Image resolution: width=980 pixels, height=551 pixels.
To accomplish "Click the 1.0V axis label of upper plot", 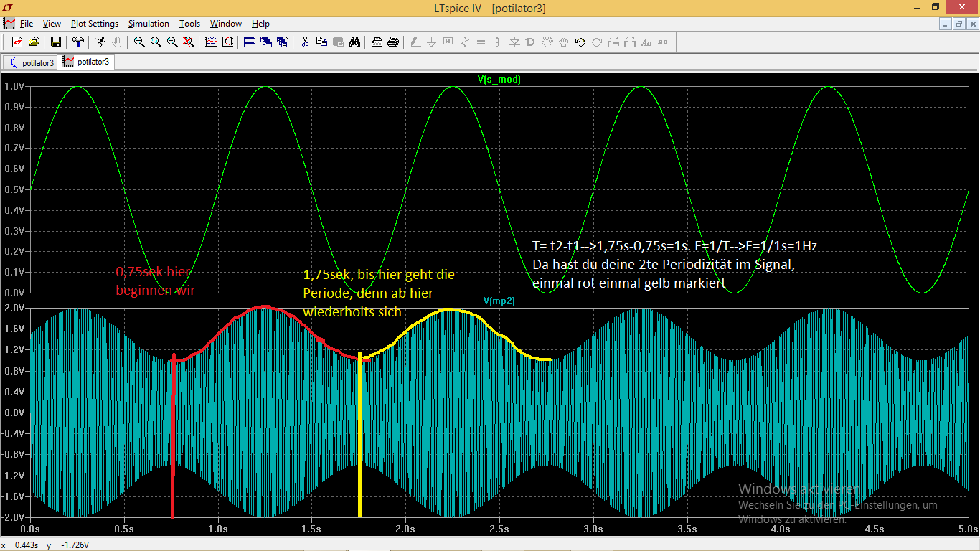I will (x=15, y=87).
